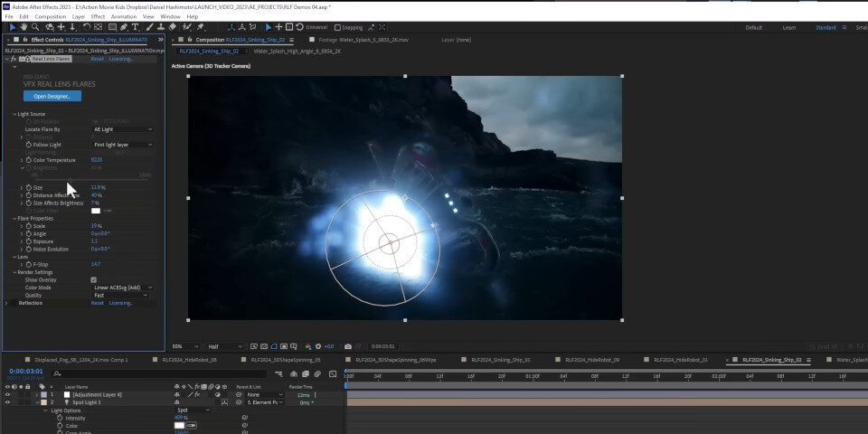This screenshot has height=434, width=868.
Task: Switch to RLF2024_HideRobot_08 timeline tab
Action: 185,360
